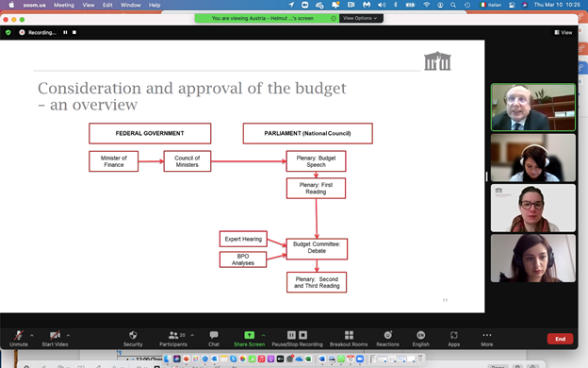
Task: Toggle Start Video camera button
Action: 55,335
